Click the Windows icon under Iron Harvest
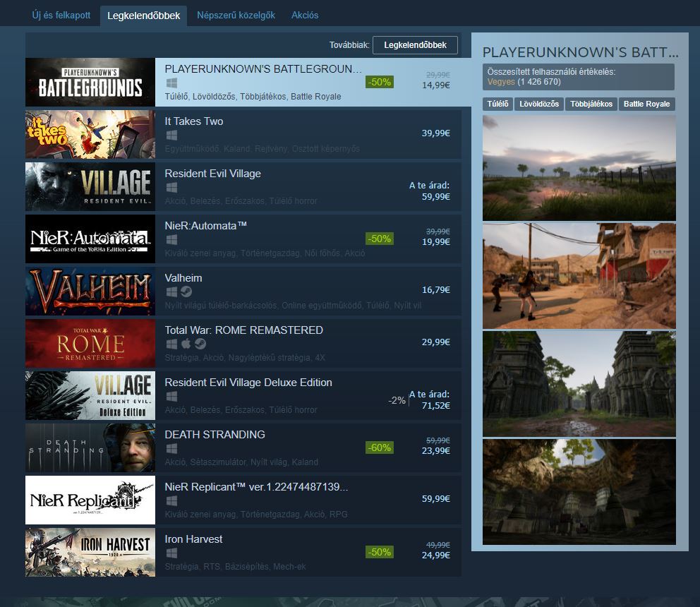This screenshot has height=607, width=700. [x=171, y=553]
